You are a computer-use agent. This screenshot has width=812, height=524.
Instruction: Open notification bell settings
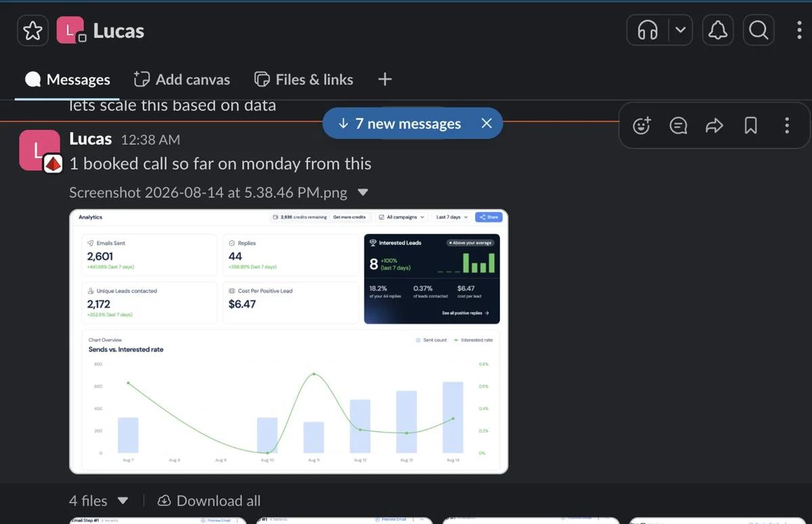717,30
